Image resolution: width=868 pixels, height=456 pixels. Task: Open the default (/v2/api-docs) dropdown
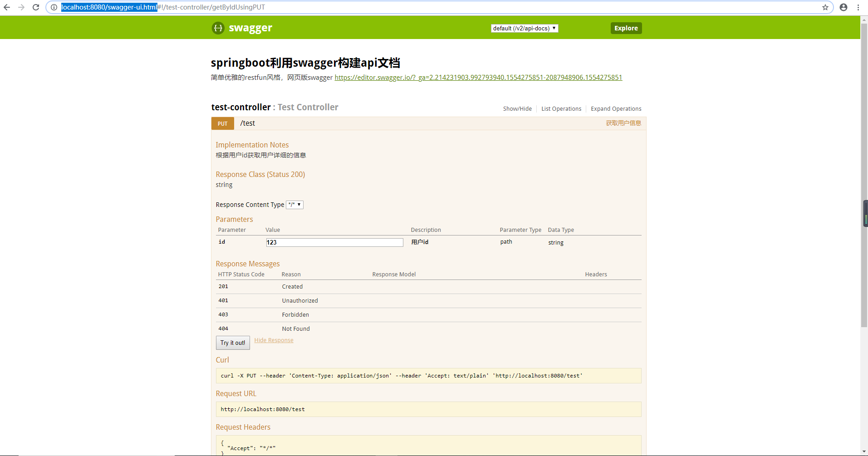tap(525, 28)
